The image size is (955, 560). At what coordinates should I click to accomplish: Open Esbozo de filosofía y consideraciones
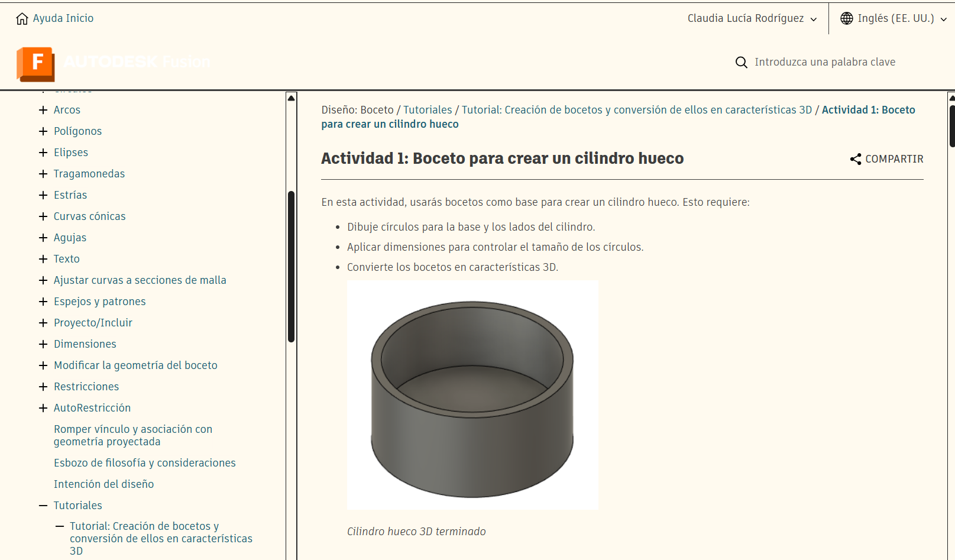pyautogui.click(x=144, y=463)
